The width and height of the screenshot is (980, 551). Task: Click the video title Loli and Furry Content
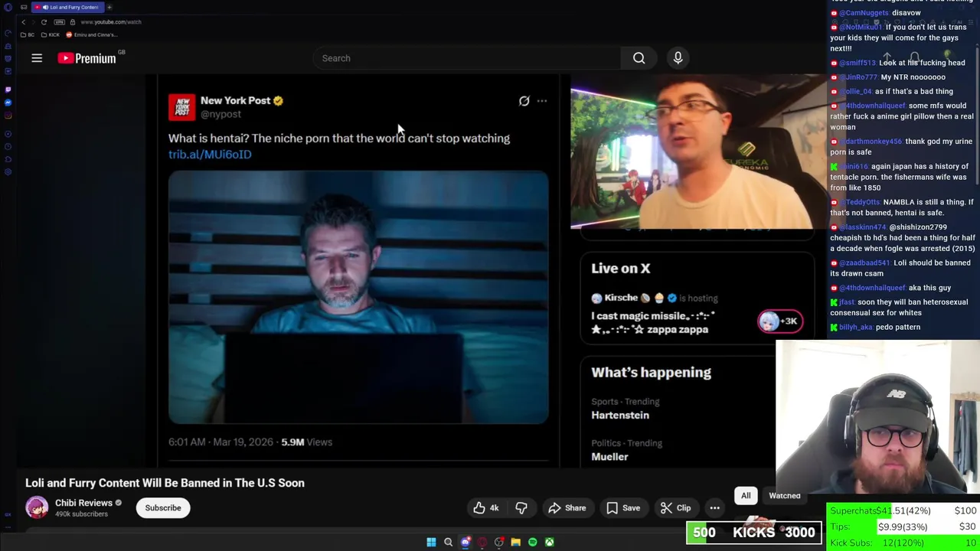click(x=165, y=483)
